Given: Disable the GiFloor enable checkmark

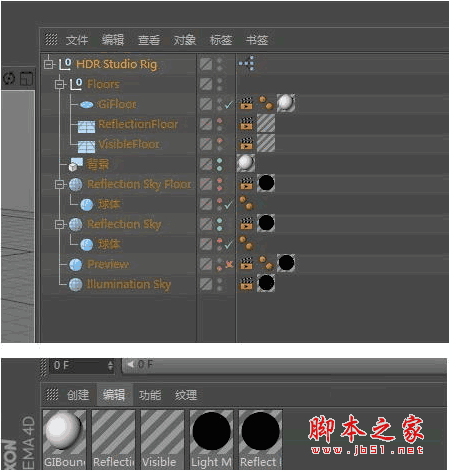Looking at the screenshot, I should [x=228, y=105].
